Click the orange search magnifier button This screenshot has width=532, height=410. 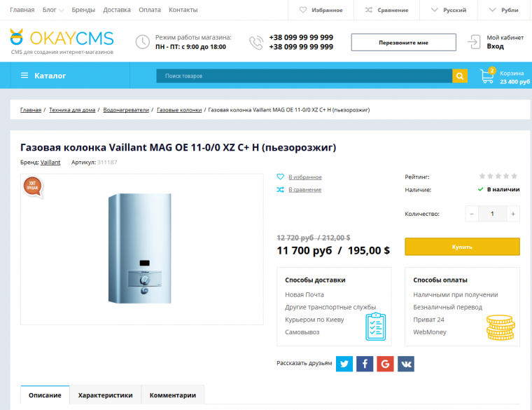[459, 76]
